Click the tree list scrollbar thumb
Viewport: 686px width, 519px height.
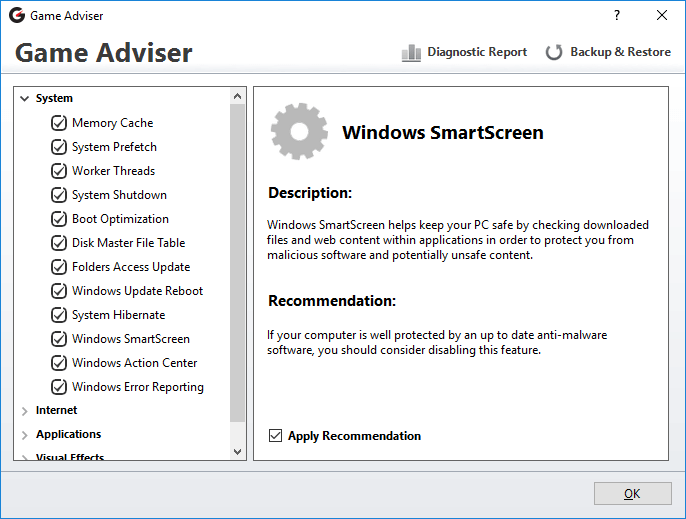238,263
